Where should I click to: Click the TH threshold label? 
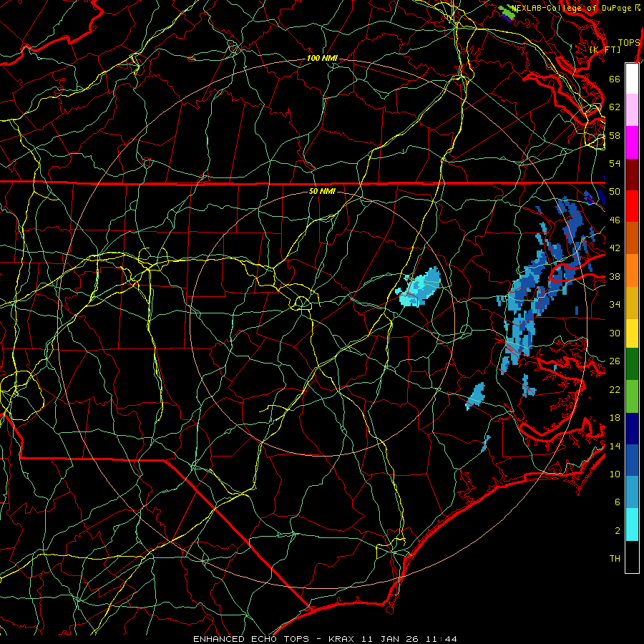pyautogui.click(x=615, y=559)
